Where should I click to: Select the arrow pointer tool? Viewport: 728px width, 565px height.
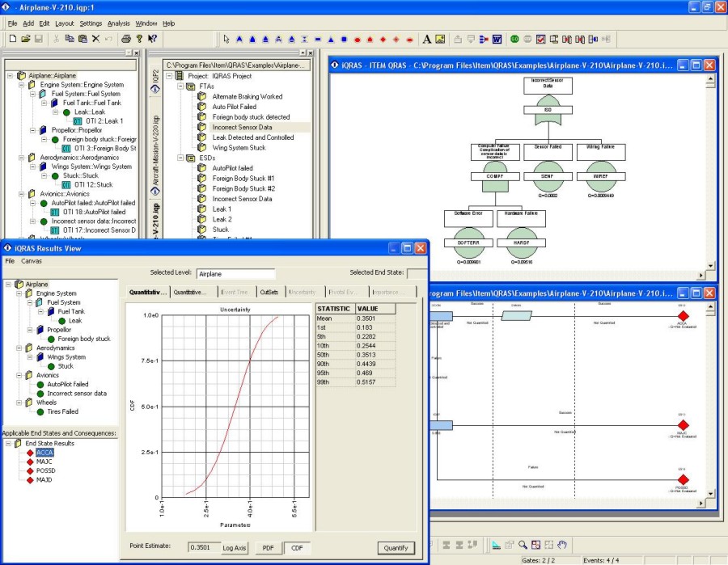click(226, 39)
